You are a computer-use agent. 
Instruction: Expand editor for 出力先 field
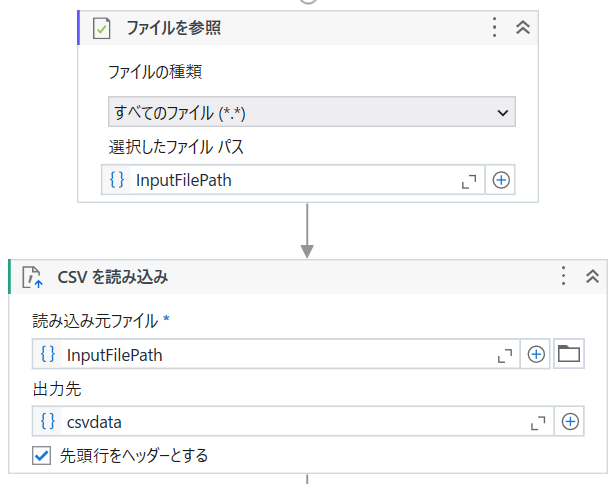pyautogui.click(x=538, y=423)
